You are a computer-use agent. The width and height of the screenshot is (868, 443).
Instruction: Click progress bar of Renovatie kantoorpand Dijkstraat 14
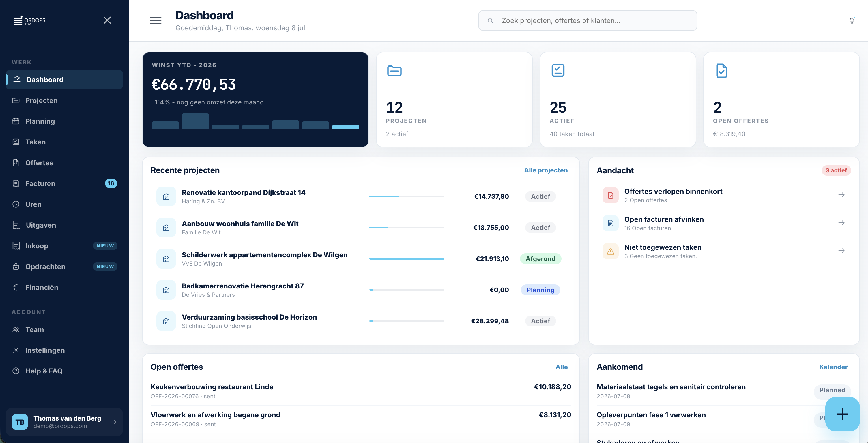point(406,196)
